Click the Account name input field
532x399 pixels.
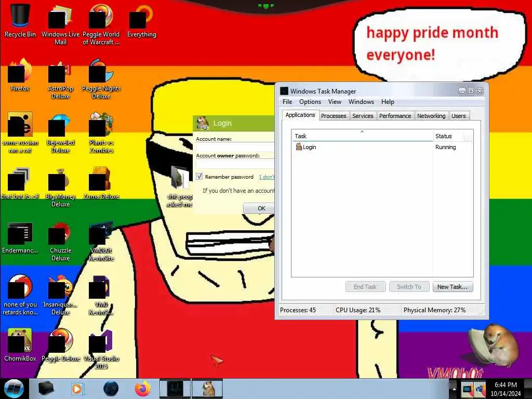[235, 147]
